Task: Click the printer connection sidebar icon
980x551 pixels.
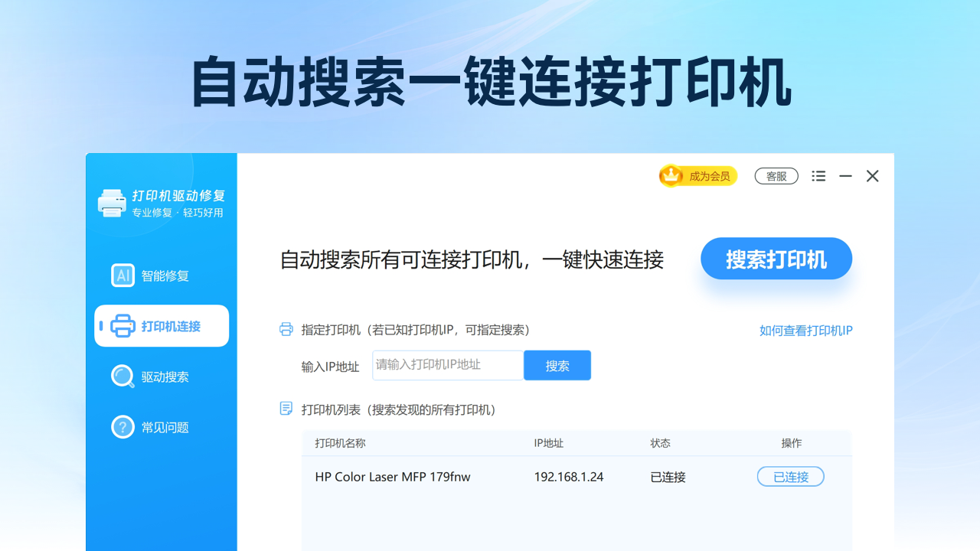Action: (x=122, y=326)
